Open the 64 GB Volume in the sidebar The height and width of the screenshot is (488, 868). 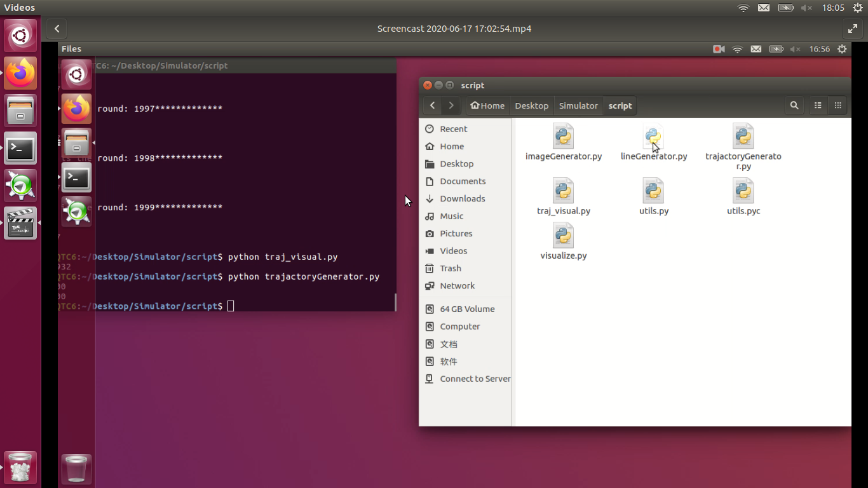point(466,309)
